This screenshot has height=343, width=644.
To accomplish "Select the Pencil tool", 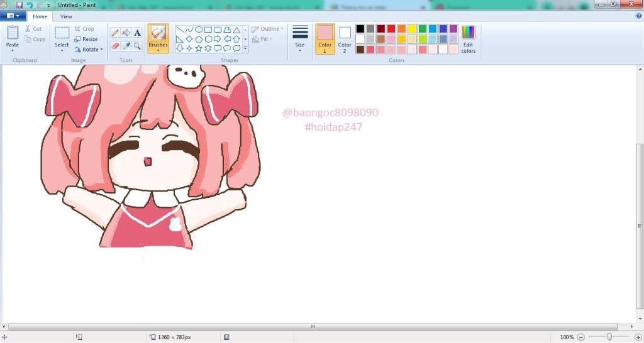I will tap(116, 33).
